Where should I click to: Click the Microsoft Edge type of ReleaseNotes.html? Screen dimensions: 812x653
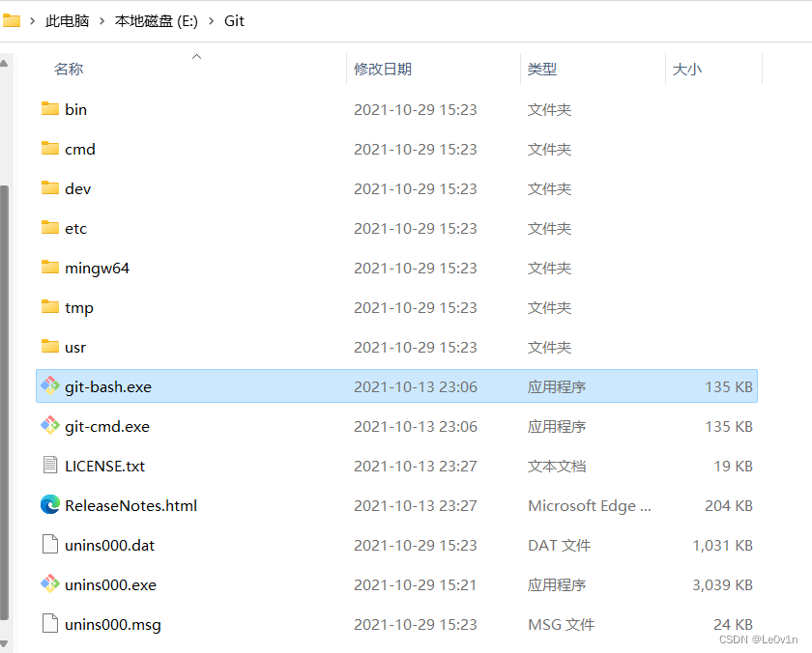(590, 505)
